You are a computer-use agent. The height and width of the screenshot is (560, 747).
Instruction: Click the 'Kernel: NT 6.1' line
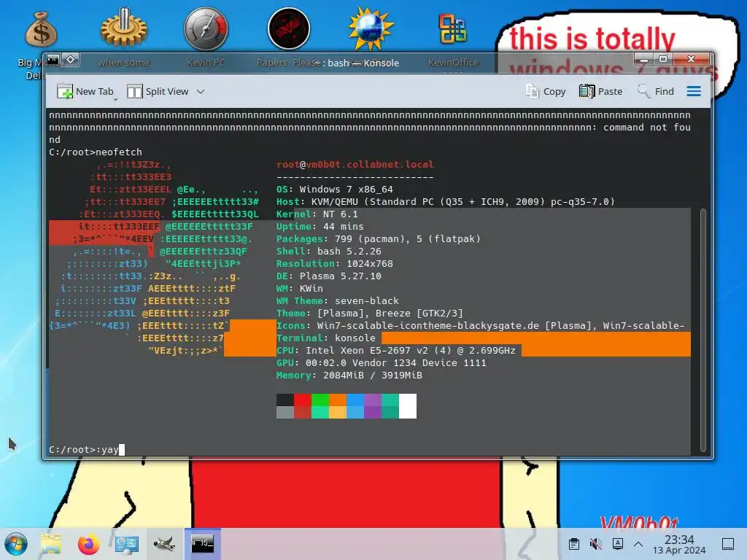coord(317,214)
